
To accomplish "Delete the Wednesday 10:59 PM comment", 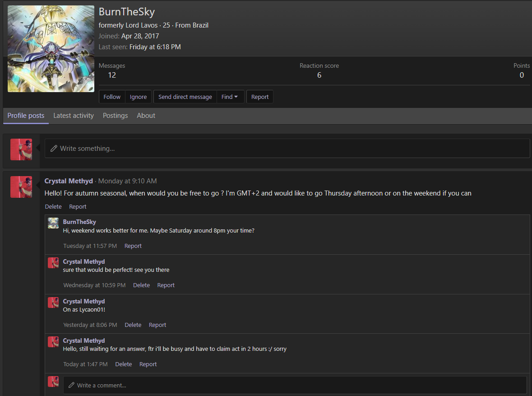I will 142,285.
